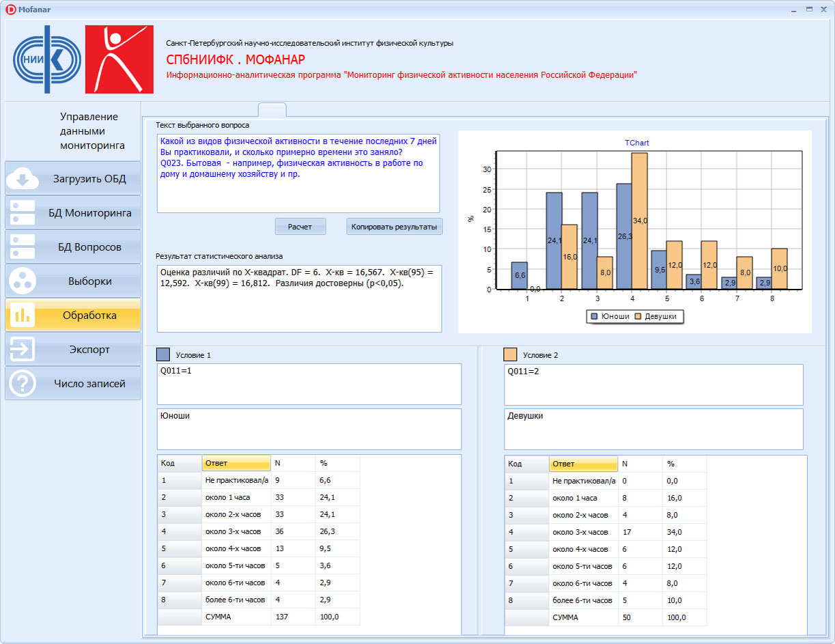
Task: Click the Q011=1 condition input field
Action: [309, 384]
